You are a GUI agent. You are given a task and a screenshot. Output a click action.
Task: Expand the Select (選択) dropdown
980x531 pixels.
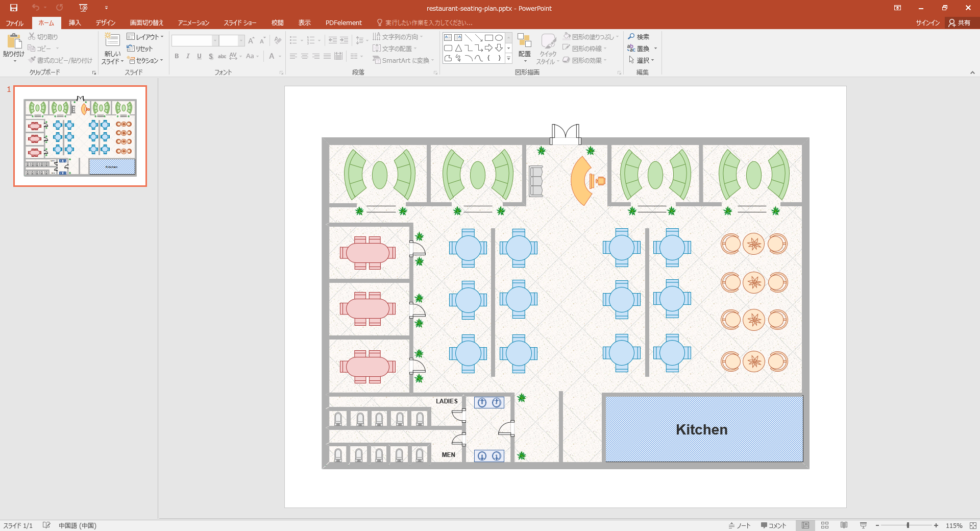641,60
